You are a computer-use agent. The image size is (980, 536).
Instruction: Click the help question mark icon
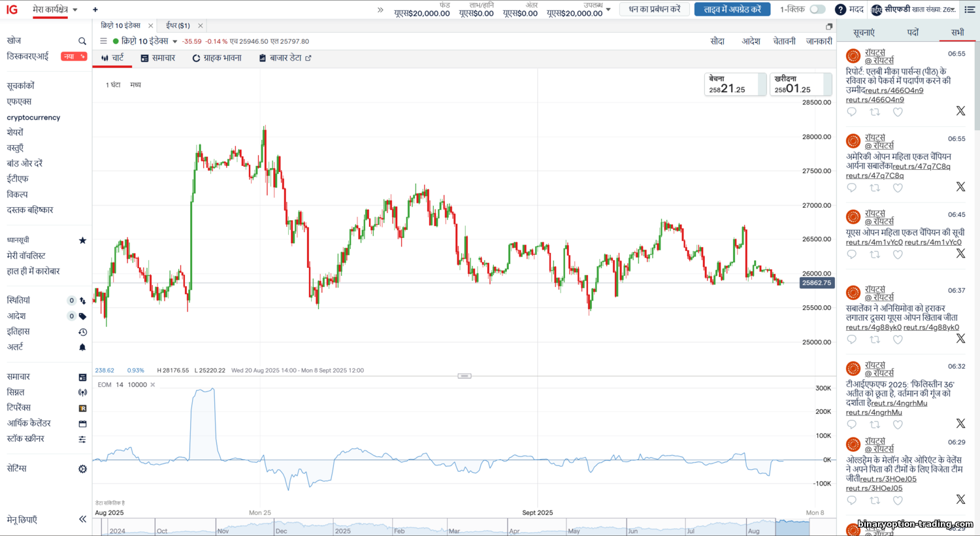click(x=840, y=9)
